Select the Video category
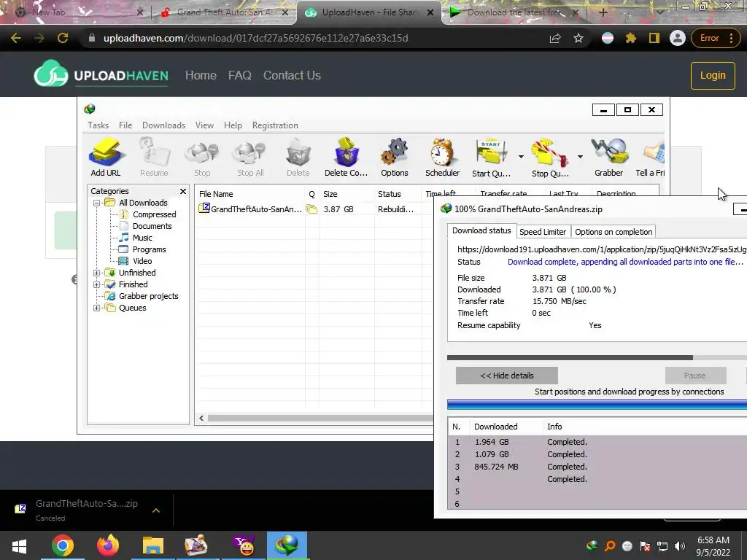This screenshot has width=747, height=560. click(x=142, y=262)
